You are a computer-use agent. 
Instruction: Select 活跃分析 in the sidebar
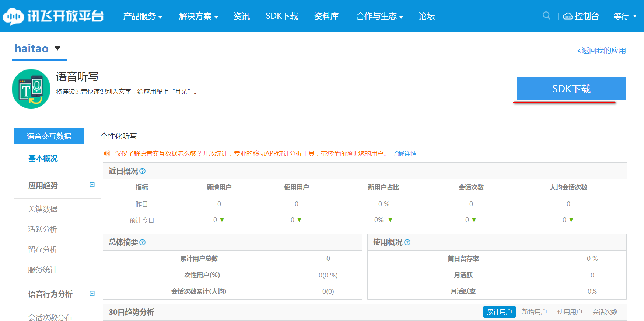point(43,229)
